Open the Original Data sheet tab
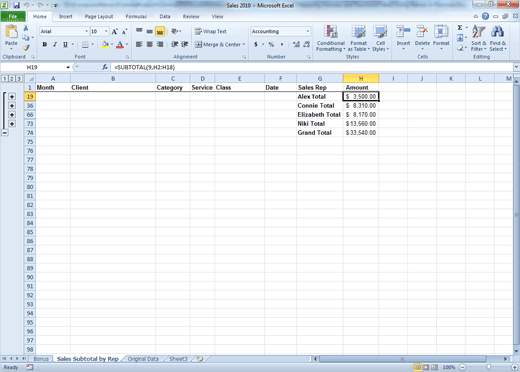Screen dimensions: 520x372 pyautogui.click(x=143, y=359)
